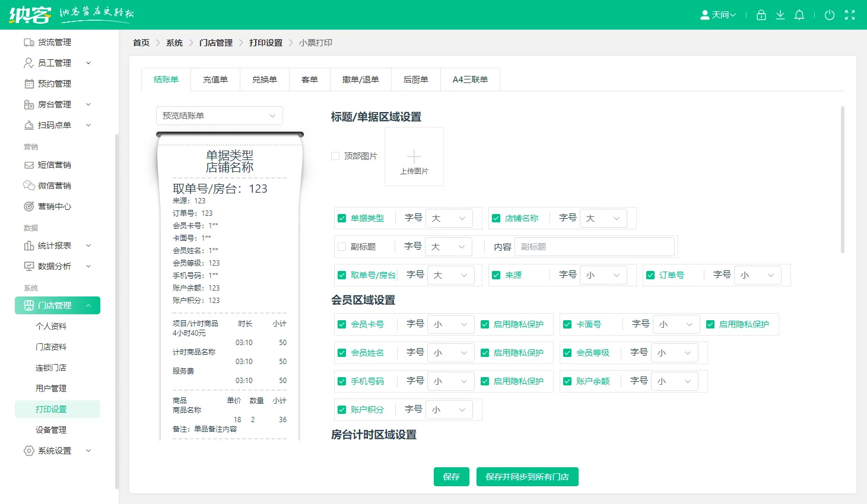This screenshot has width=867, height=504.
Task: Switch to the 兑换单 tab
Action: pyautogui.click(x=265, y=79)
